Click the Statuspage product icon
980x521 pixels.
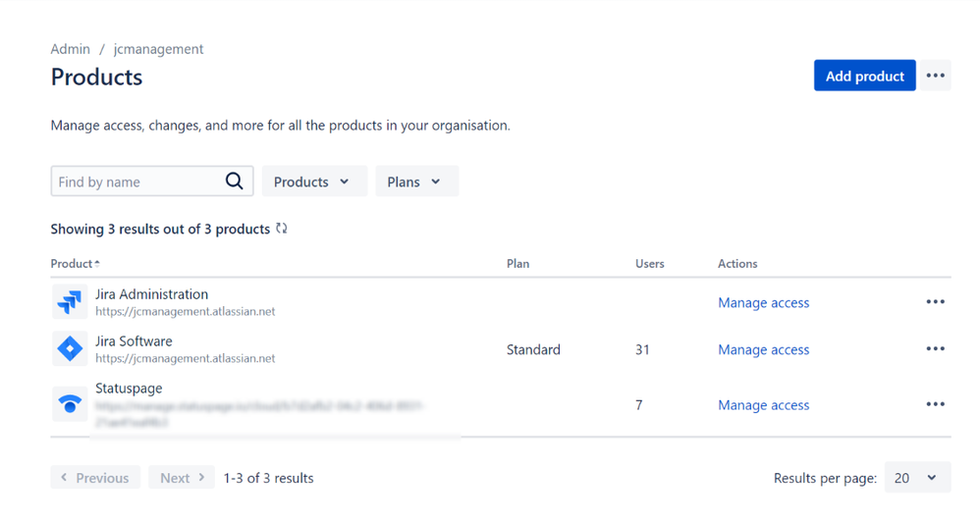[70, 404]
